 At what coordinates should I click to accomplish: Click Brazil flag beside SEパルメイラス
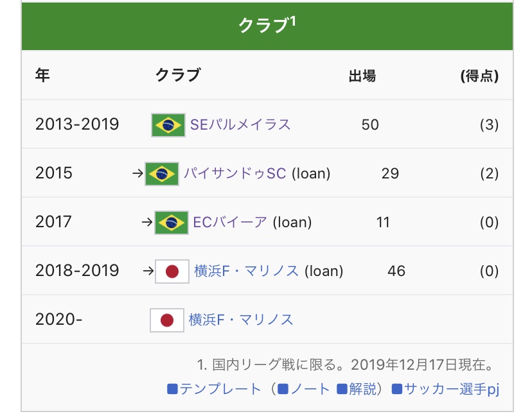[168, 125]
